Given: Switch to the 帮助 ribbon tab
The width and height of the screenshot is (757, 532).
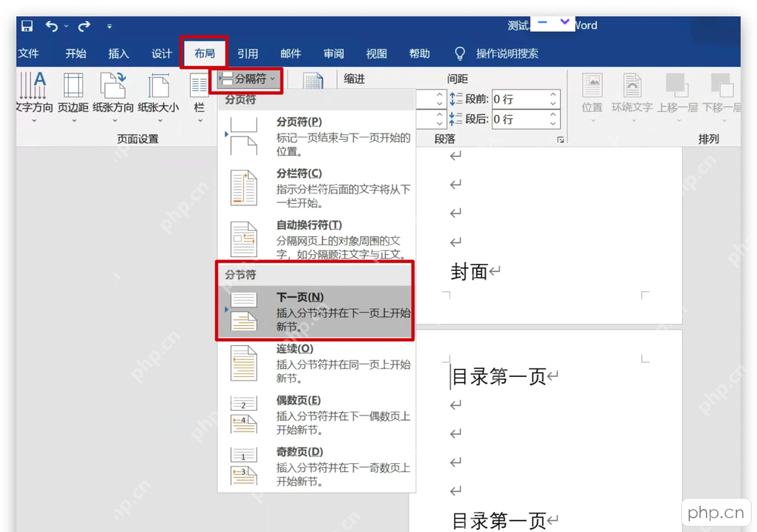Looking at the screenshot, I should tap(419, 53).
